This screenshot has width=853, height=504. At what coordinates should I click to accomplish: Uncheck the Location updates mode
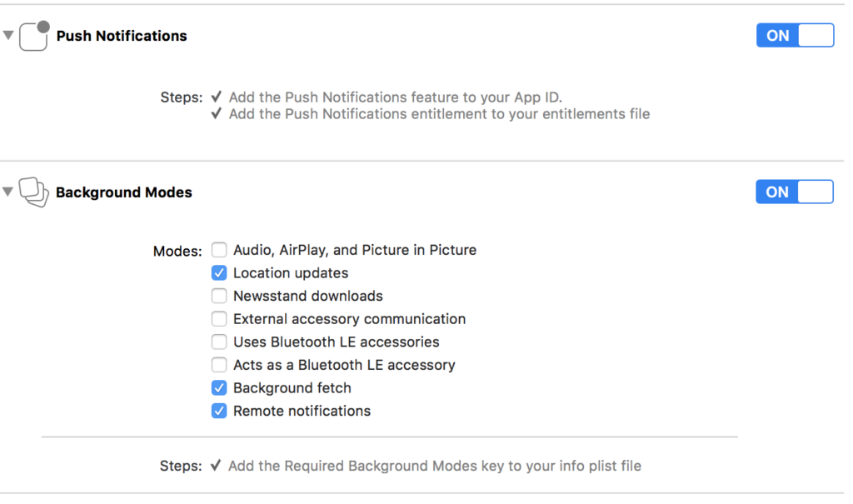click(x=219, y=273)
